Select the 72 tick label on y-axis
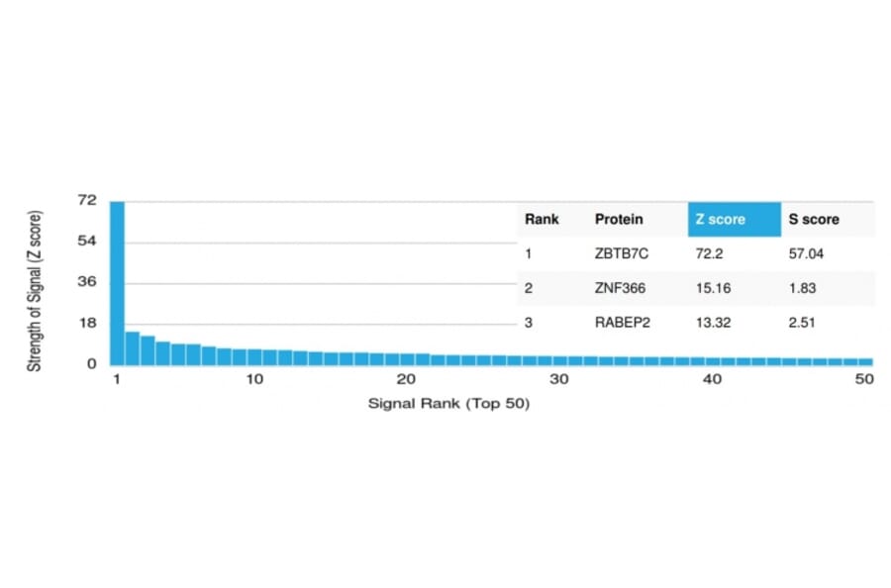Viewport: 891px width, 588px height. pyautogui.click(x=87, y=201)
